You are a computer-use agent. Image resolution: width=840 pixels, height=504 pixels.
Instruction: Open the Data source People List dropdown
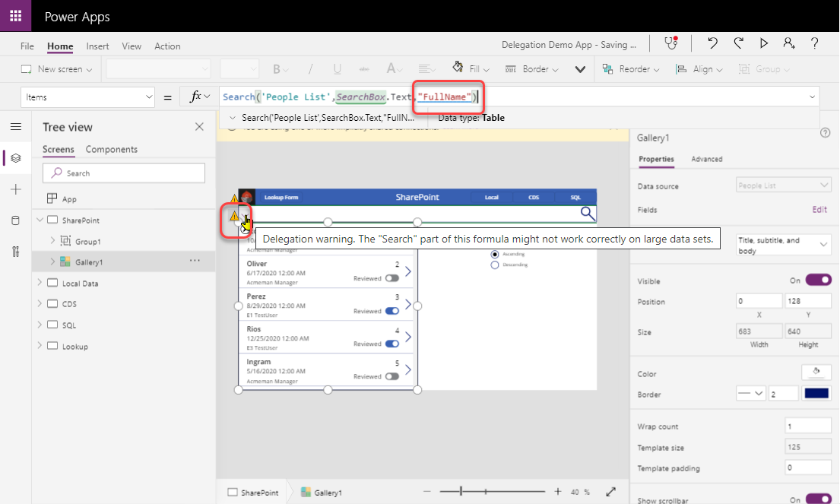(x=783, y=185)
